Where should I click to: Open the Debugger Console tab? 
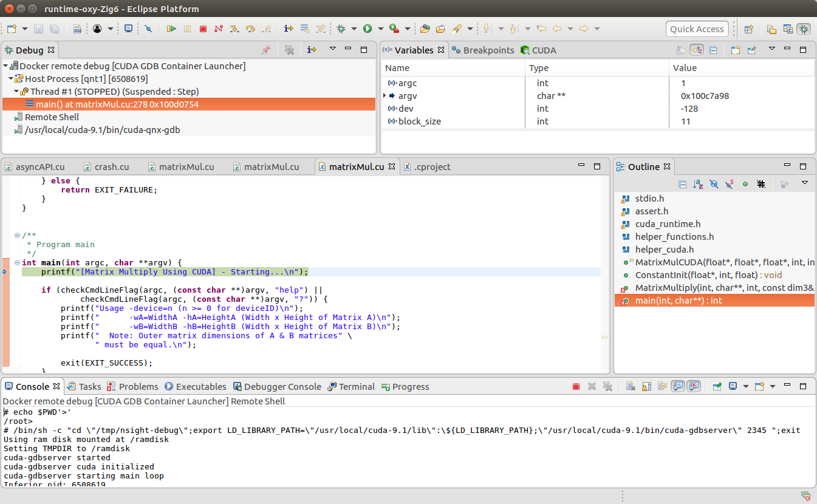point(277,387)
